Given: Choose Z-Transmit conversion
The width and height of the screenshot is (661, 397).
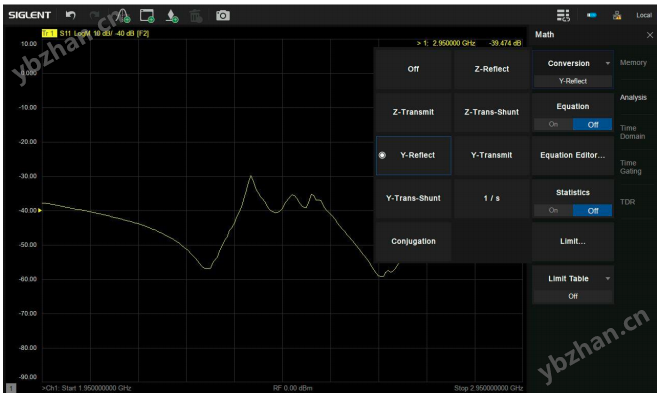Looking at the screenshot, I should pos(413,112).
